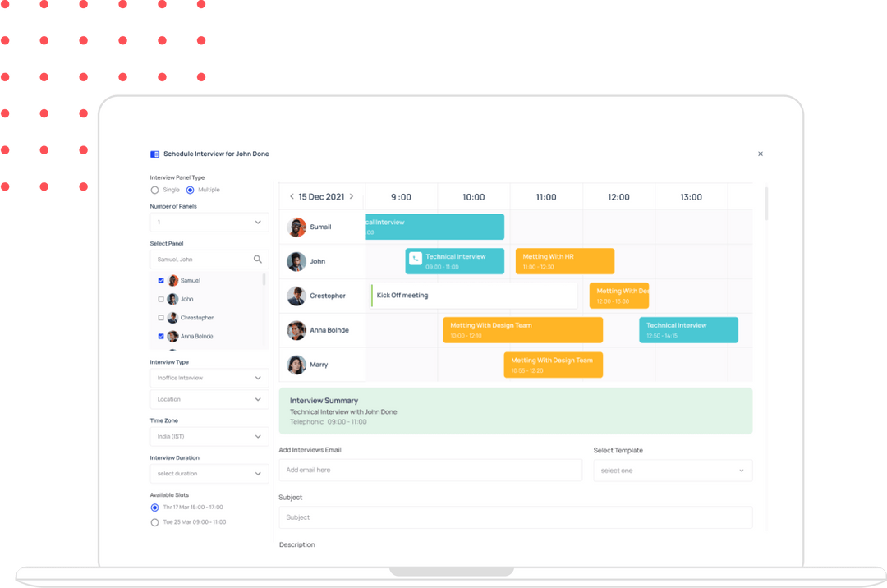Click Crestopher's avatar photo
This screenshot has height=588, width=887.
pos(296,296)
